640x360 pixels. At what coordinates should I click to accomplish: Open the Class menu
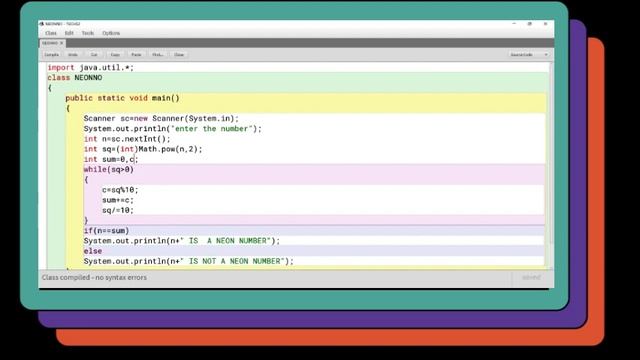pyautogui.click(x=51, y=33)
